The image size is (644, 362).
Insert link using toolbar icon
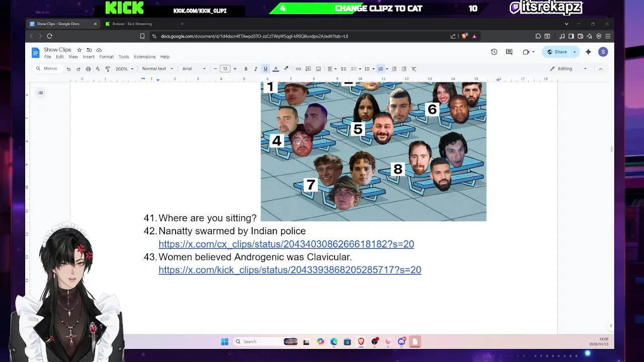coord(298,69)
